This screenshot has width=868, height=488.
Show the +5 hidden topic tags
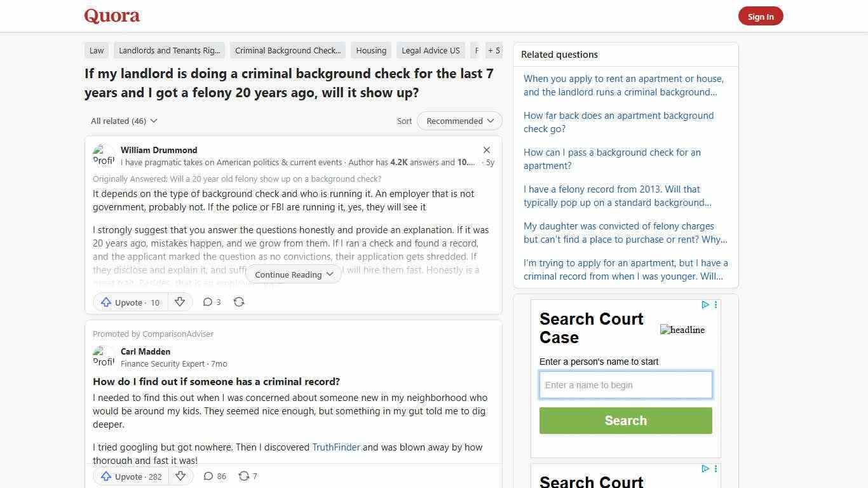pyautogui.click(x=494, y=50)
